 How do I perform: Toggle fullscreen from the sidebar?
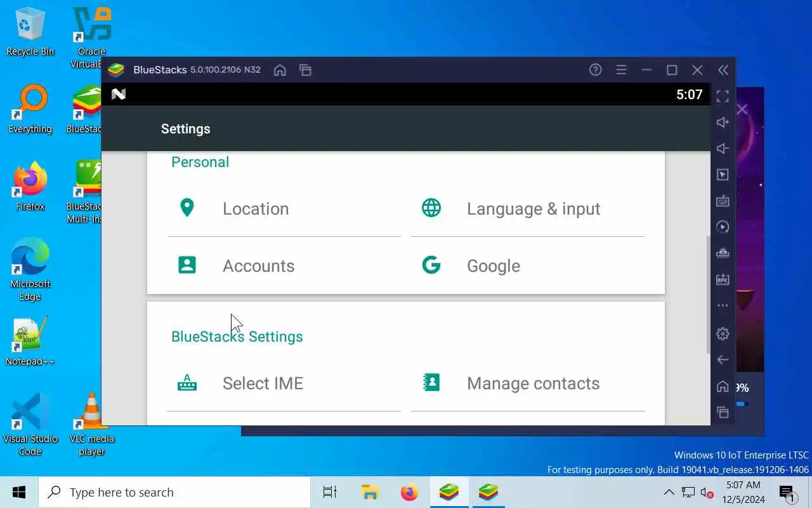[723, 97]
